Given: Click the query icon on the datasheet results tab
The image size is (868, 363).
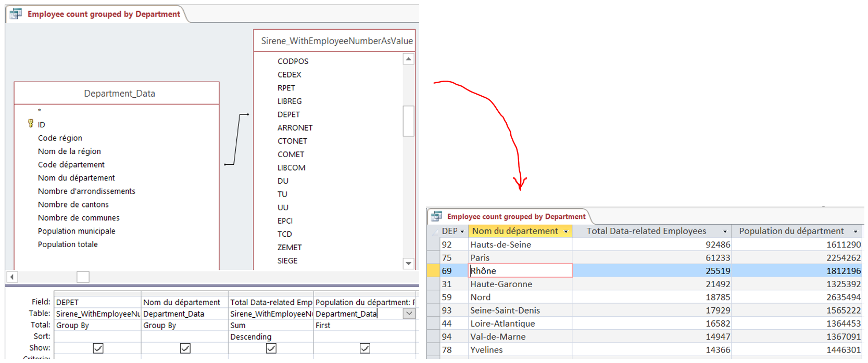Looking at the screenshot, I should pos(436,216).
